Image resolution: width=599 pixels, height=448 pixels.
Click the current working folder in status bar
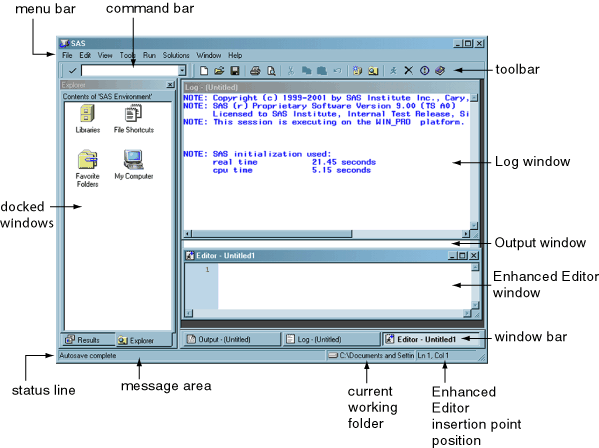point(371,356)
